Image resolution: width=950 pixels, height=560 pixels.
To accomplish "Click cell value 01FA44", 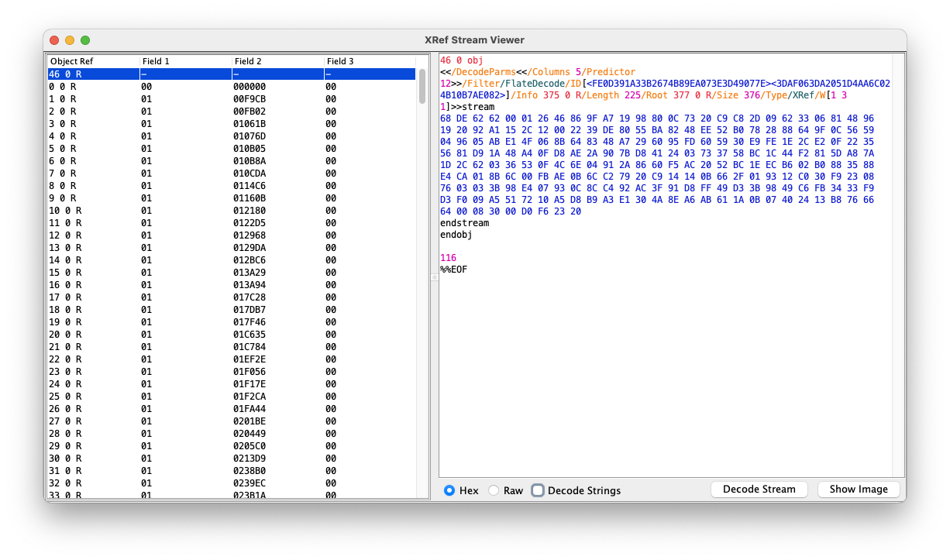I will [250, 409].
